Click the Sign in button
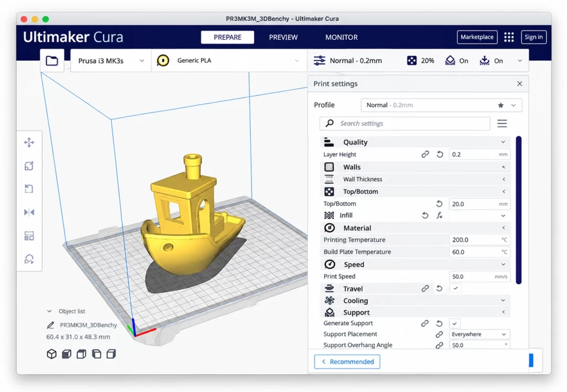The image size is (567, 392). [x=533, y=37]
